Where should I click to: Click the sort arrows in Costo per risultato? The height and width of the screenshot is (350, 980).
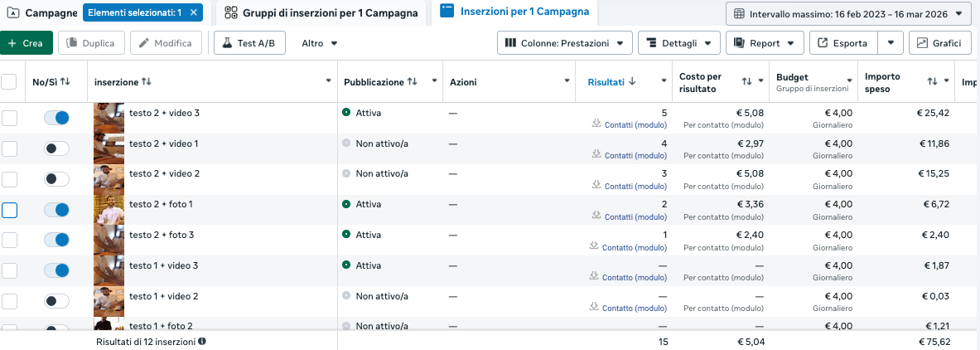(746, 81)
